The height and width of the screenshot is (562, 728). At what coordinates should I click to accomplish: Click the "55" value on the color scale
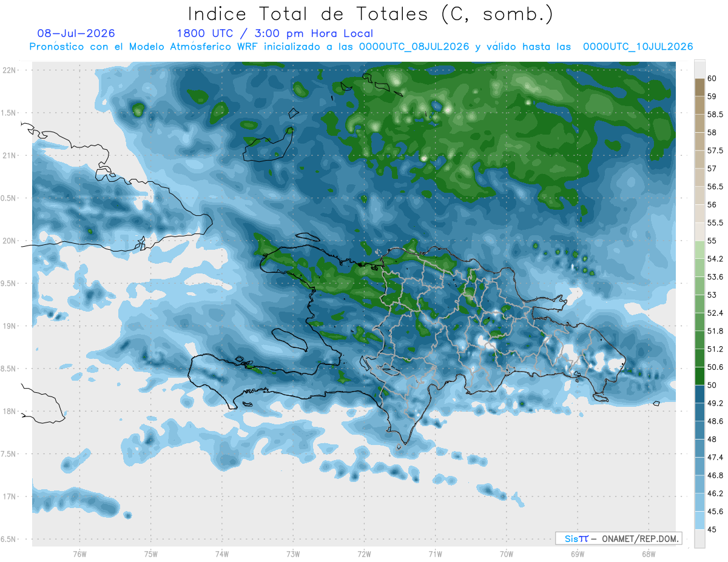pos(712,241)
